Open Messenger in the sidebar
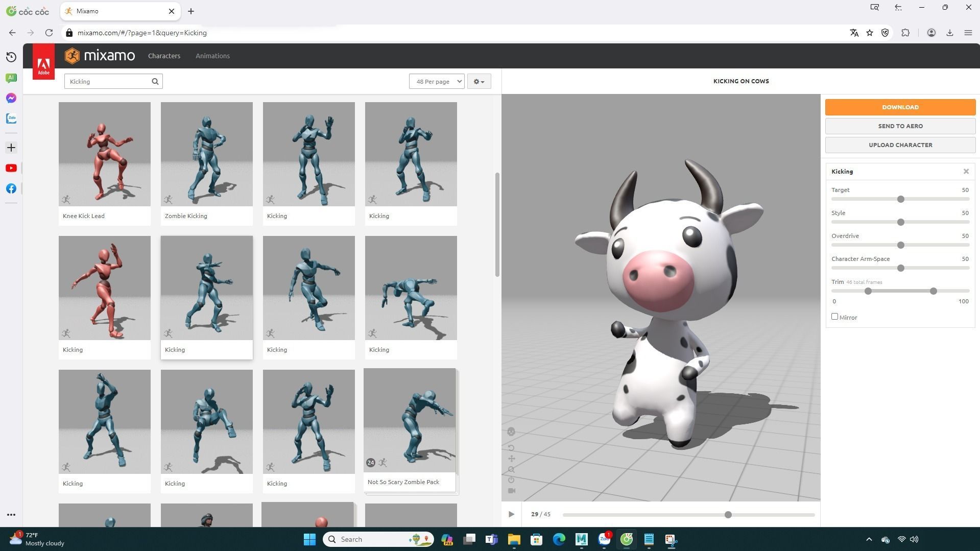980x551 pixels. (x=11, y=98)
